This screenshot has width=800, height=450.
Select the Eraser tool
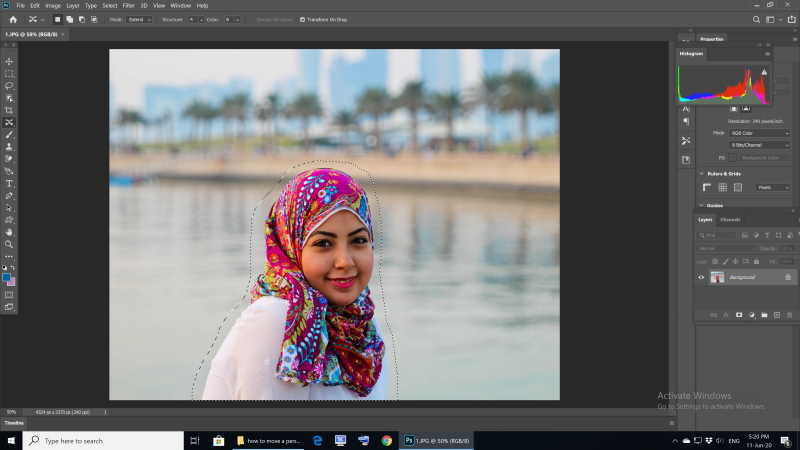(x=9, y=159)
